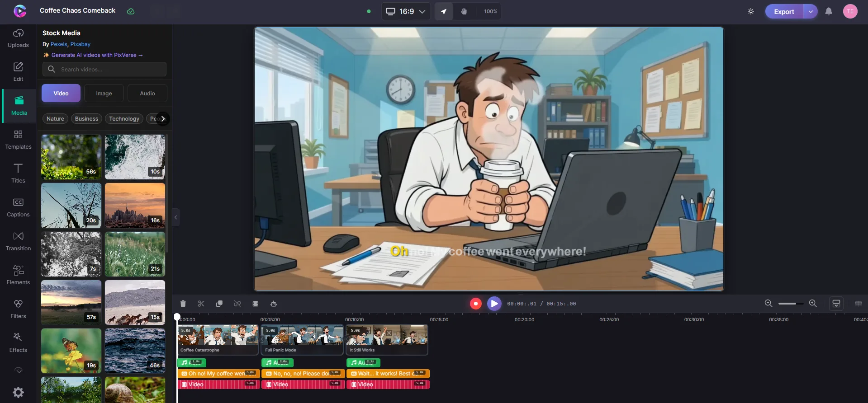Viewport: 868px width, 403px height.
Task: Click the timeline ruler at the 00:15:00 mark
Action: tap(439, 319)
